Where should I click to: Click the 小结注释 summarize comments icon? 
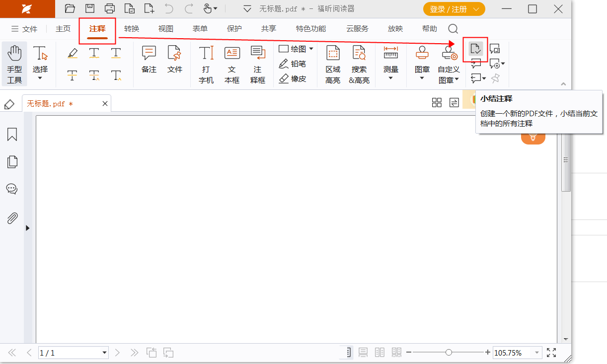tap(475, 49)
